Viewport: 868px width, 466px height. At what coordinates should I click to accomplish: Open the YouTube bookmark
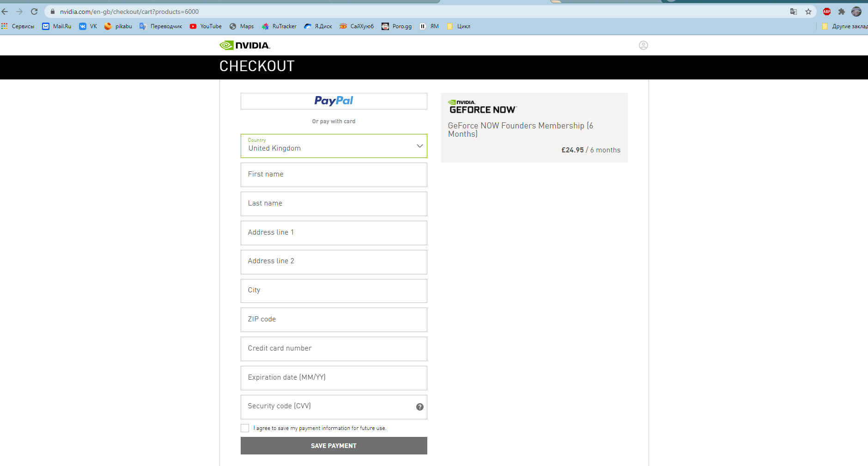click(206, 26)
